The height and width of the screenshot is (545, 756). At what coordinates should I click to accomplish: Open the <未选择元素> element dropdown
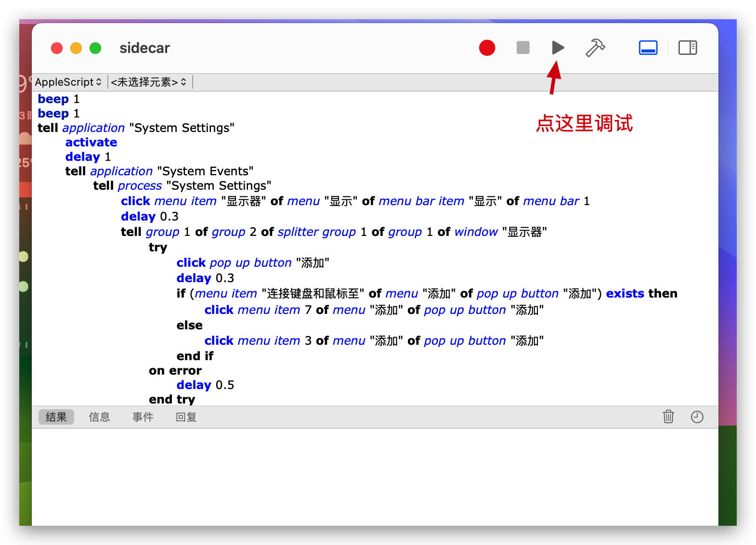tap(149, 82)
